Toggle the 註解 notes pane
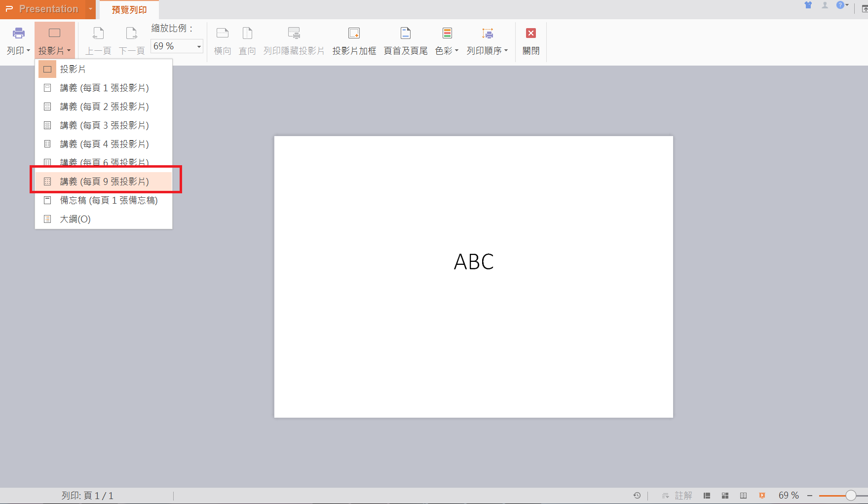The height and width of the screenshot is (504, 868). pyautogui.click(x=677, y=496)
